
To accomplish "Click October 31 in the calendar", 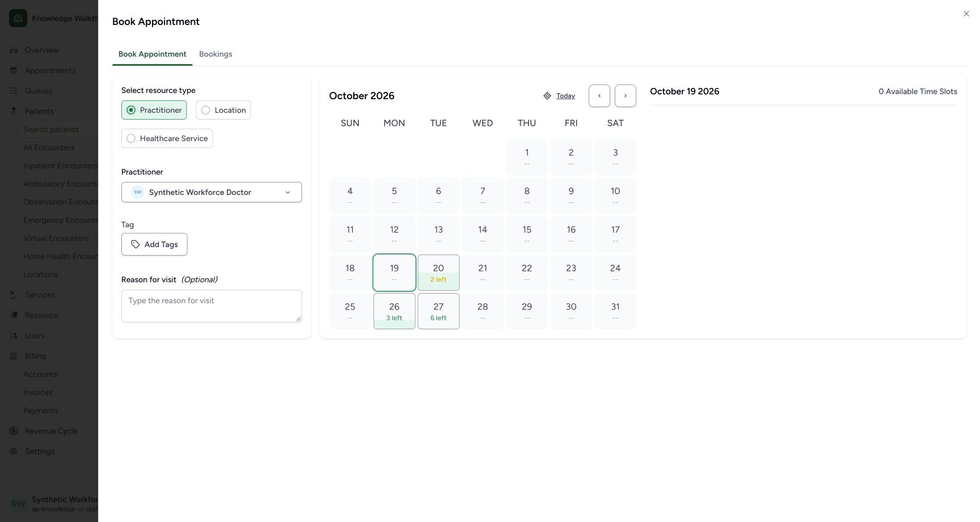I will pos(615,311).
